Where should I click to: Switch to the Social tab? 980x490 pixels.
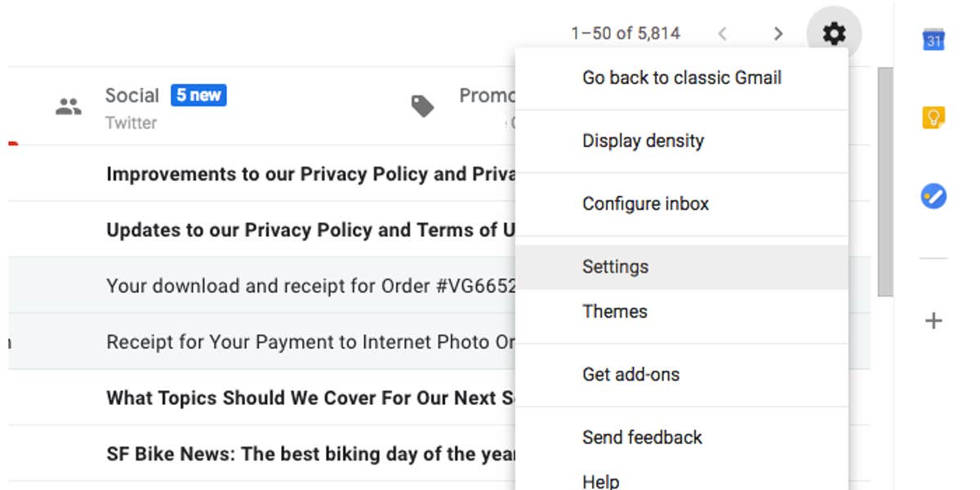(x=132, y=95)
